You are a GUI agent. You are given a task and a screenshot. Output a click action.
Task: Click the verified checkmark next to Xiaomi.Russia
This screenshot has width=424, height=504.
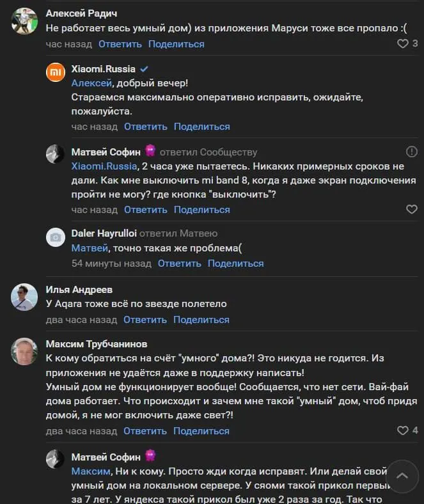tap(145, 69)
